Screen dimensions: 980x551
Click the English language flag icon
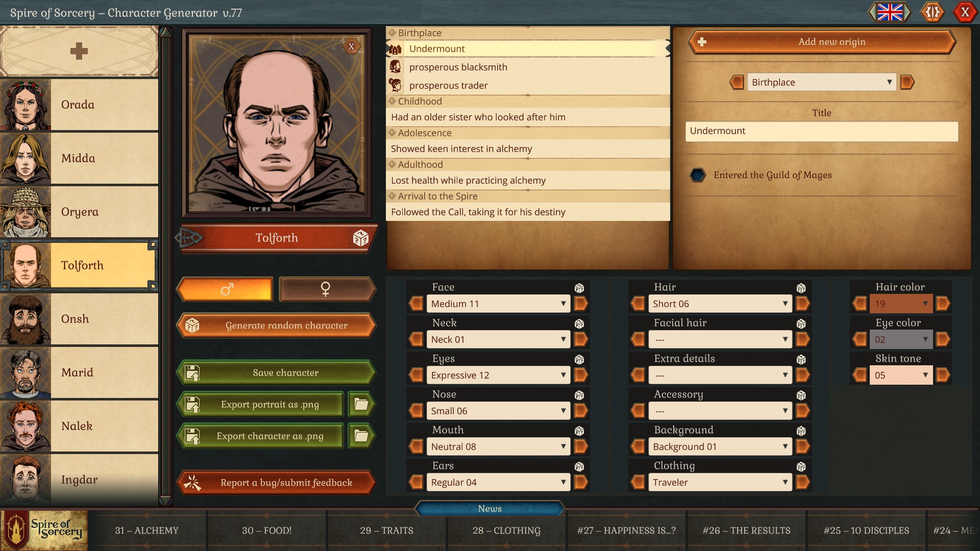point(890,12)
